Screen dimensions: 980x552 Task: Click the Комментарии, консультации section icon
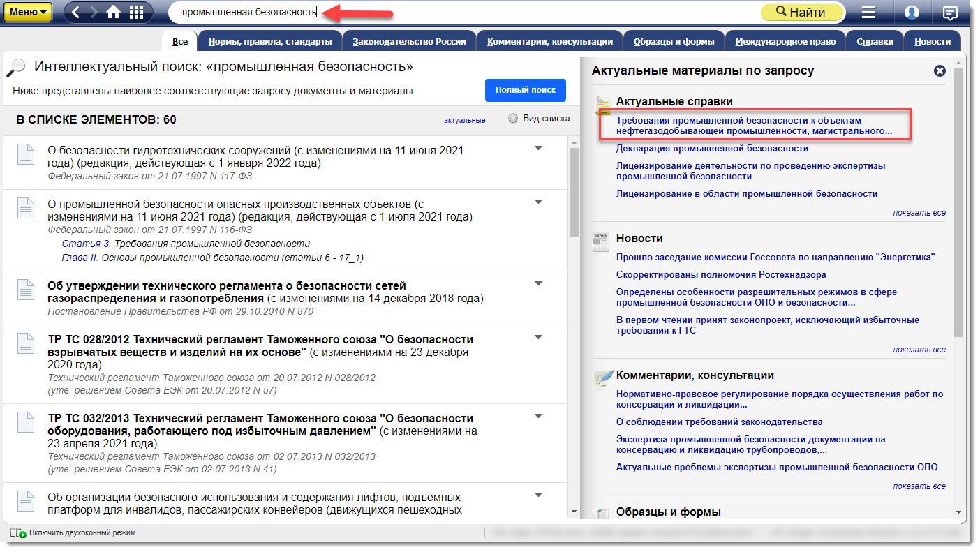tap(602, 379)
